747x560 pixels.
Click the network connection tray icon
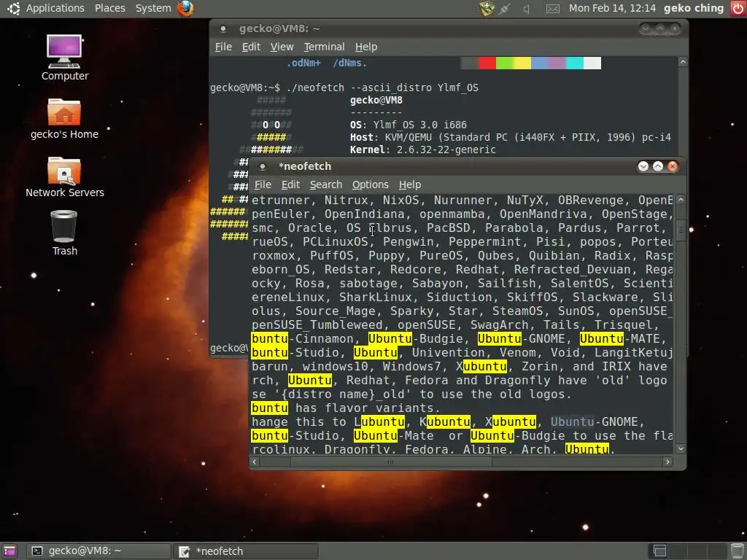click(505, 9)
